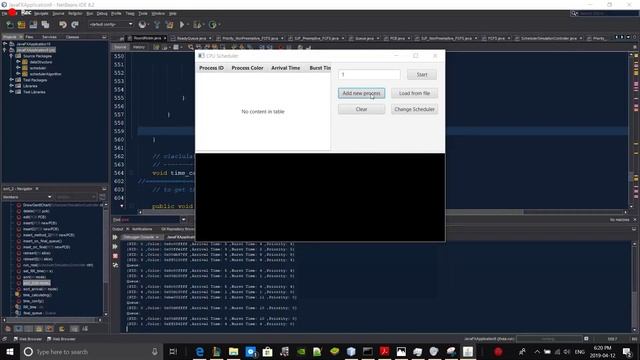Click the Load from file button

pos(414,93)
